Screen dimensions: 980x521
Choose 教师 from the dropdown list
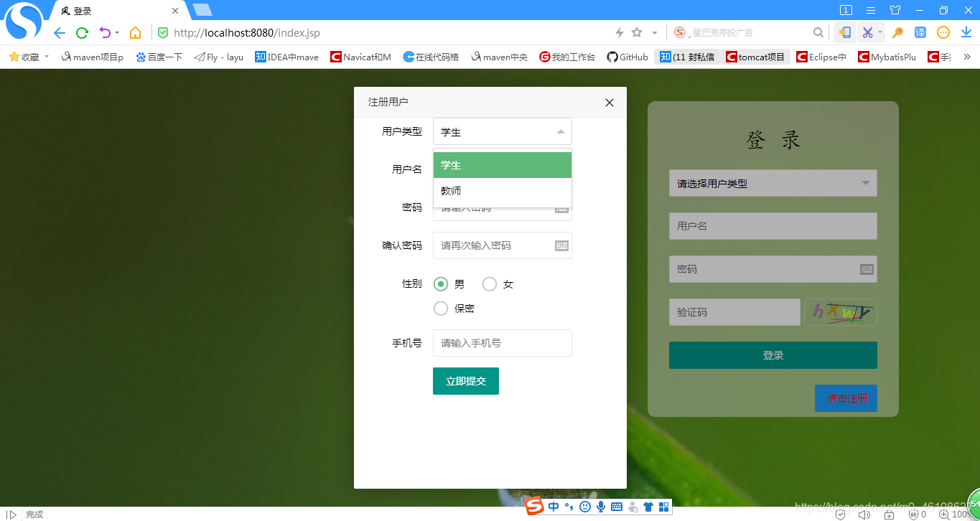point(503,191)
